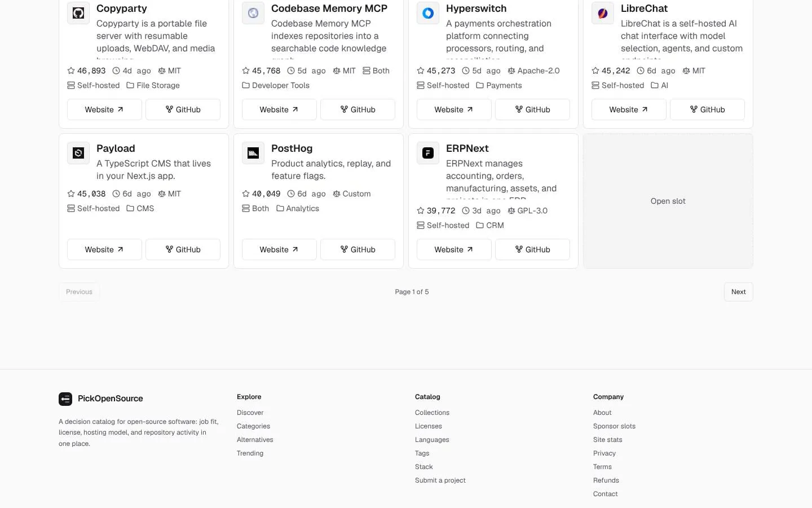This screenshot has height=508, width=812.
Task: Click the server icon beside LibreChat's Self-hosted
Action: (595, 85)
